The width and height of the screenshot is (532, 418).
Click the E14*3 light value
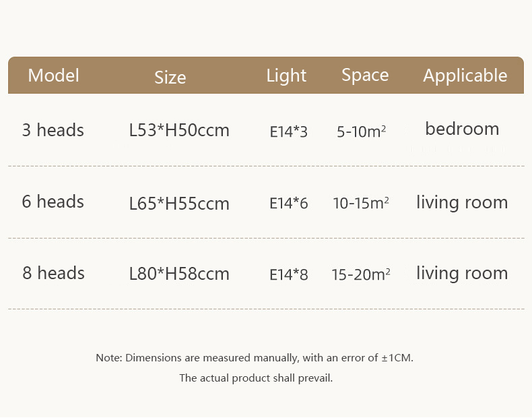289,131
